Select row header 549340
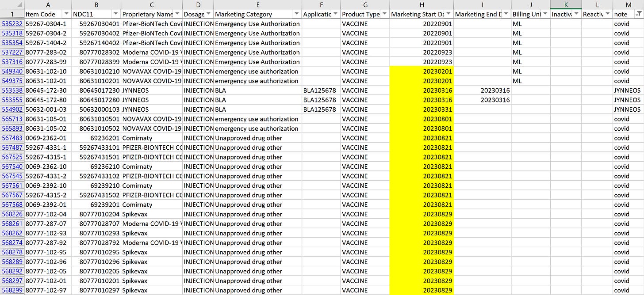This screenshot has height=295, width=644. [x=12, y=72]
